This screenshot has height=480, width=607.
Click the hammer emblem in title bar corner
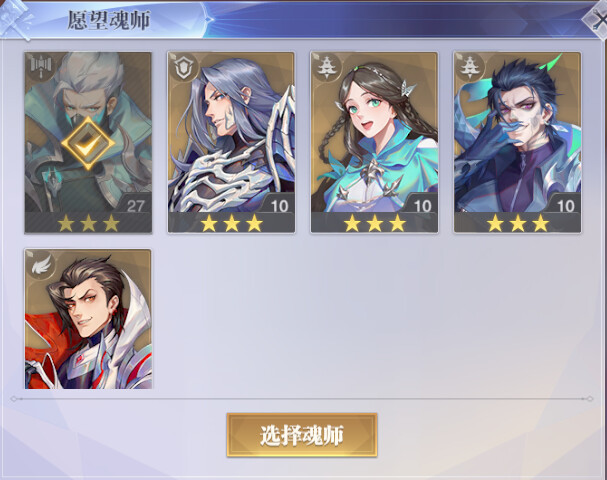coord(15,19)
